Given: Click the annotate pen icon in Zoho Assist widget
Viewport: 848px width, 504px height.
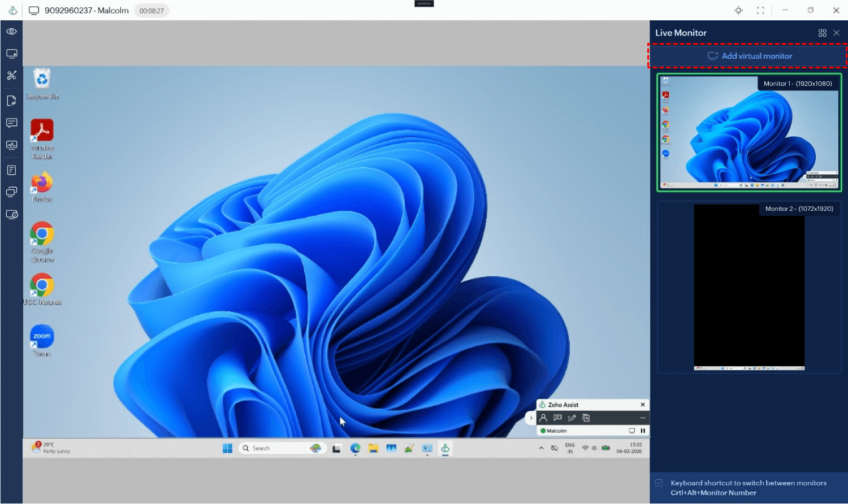Looking at the screenshot, I should 572,418.
